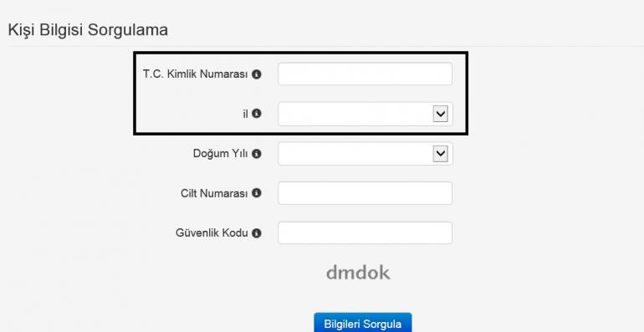Focus the Güvenlik Kodu input field
644x332 pixels.
pyautogui.click(x=365, y=233)
